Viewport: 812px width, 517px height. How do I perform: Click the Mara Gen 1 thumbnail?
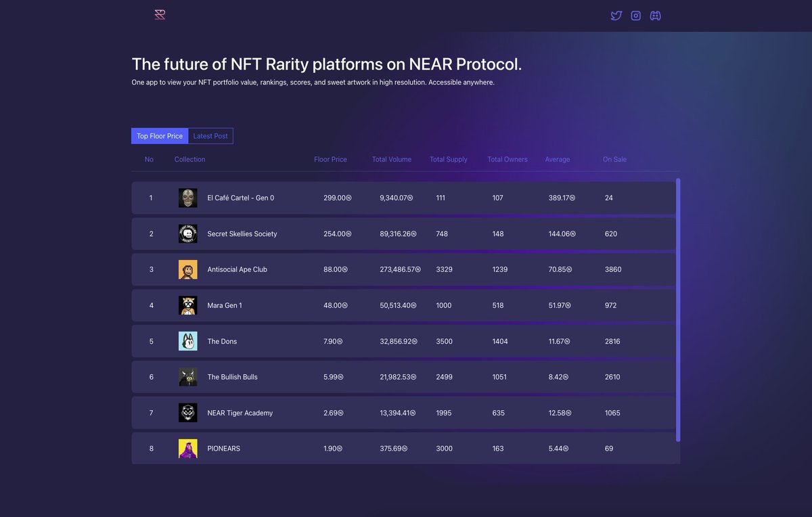(x=188, y=305)
